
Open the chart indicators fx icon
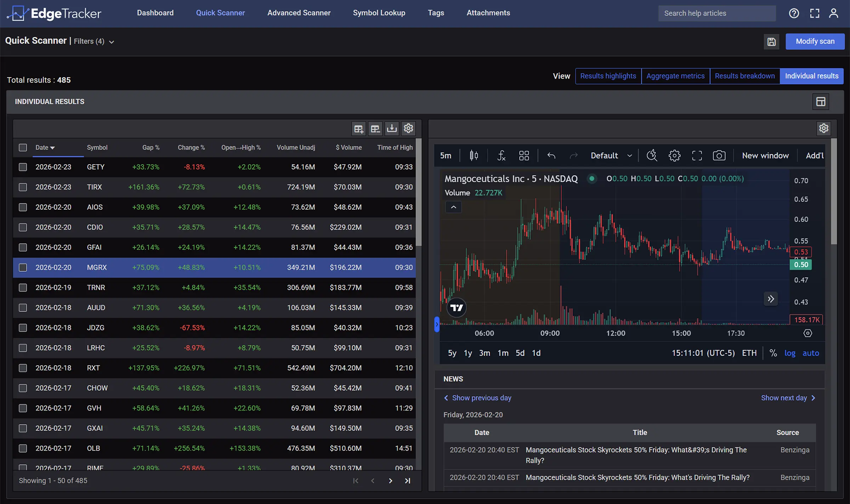click(501, 155)
